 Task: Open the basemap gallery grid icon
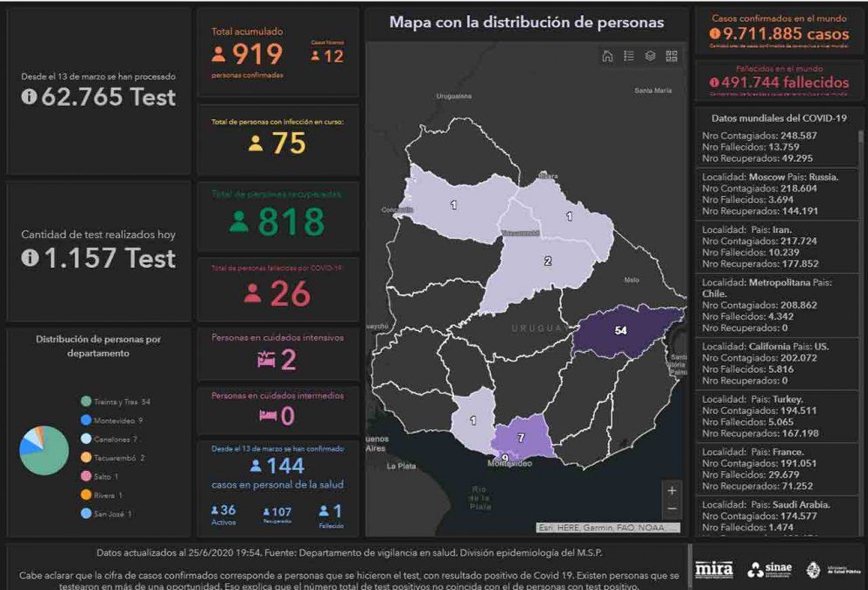pos(671,56)
